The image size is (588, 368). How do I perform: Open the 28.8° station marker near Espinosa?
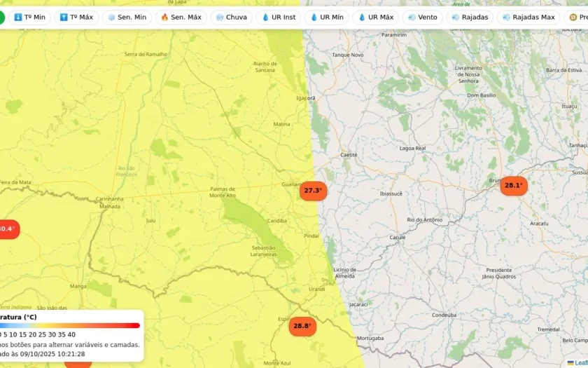pyautogui.click(x=302, y=326)
